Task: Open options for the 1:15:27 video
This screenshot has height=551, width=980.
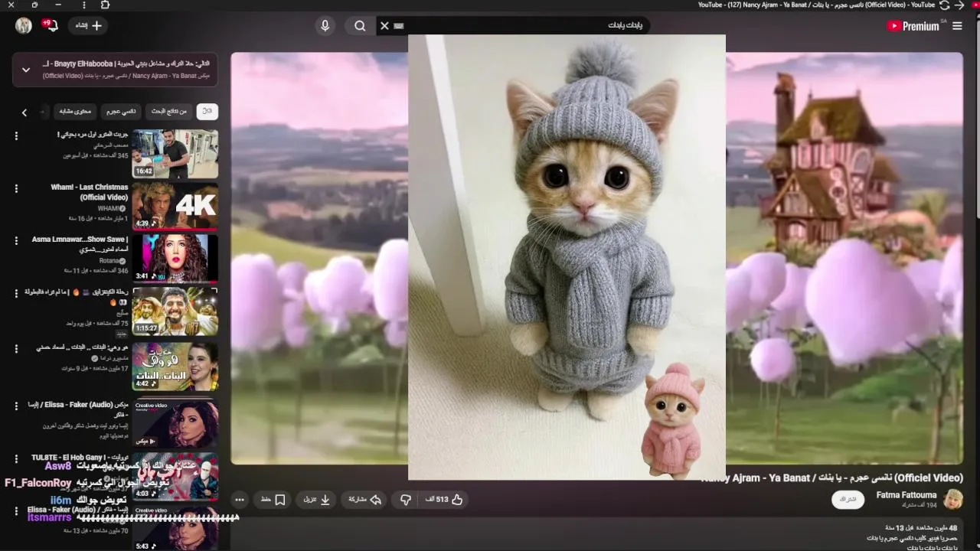Action: (x=16, y=293)
